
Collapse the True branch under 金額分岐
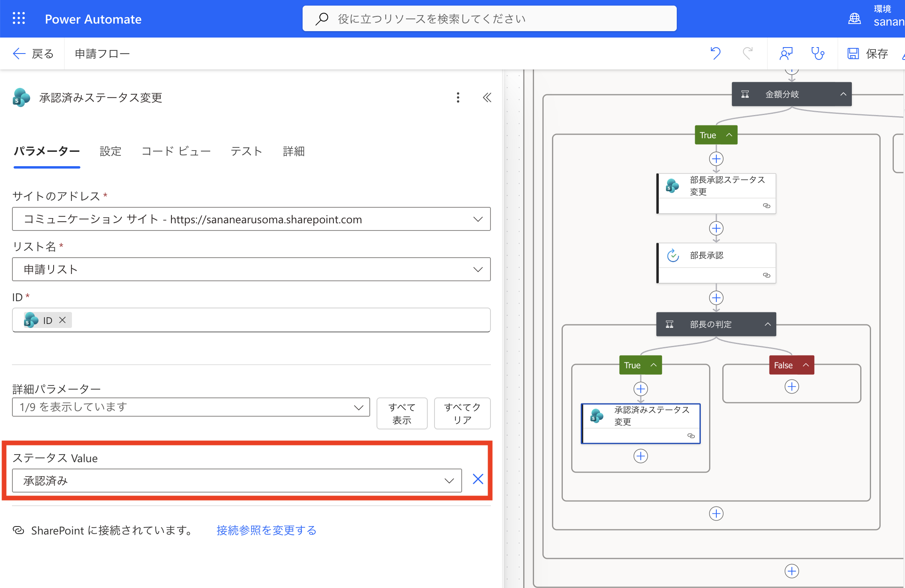[729, 135]
